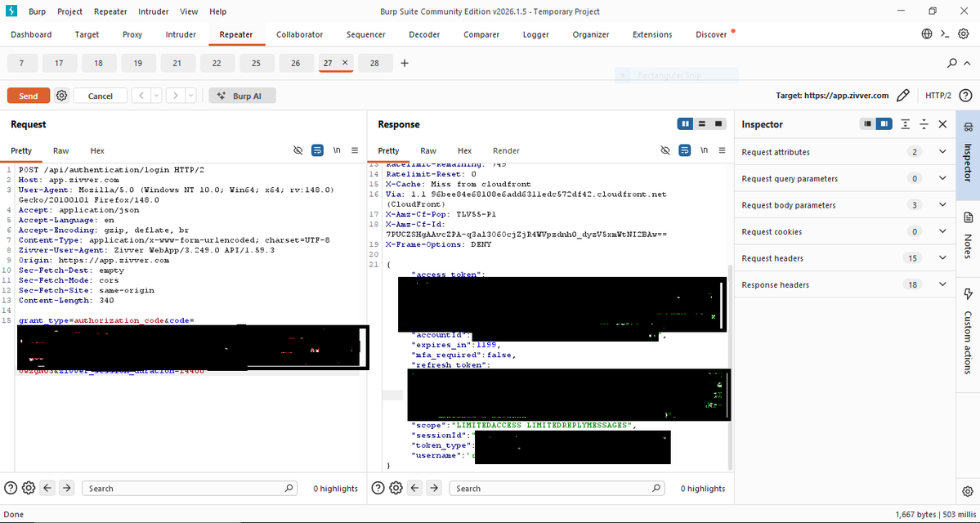Screen dimensions: 980x523
Task: Switch to the Logger tab
Action: (536, 34)
